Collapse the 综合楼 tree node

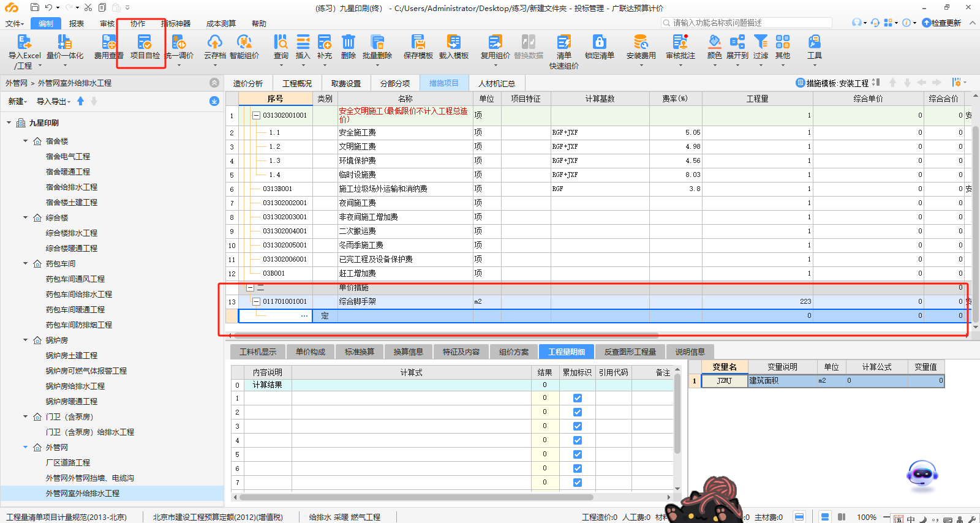(x=26, y=217)
